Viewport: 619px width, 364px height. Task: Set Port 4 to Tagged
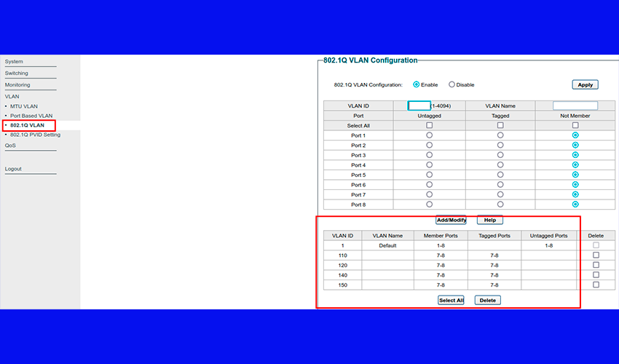tap(500, 165)
